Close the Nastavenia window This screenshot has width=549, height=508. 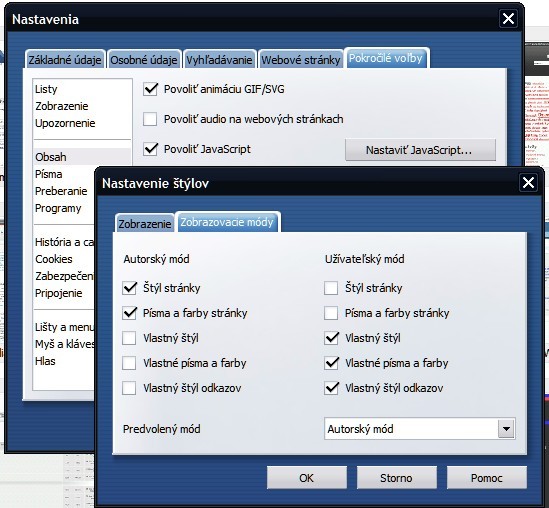[508, 19]
